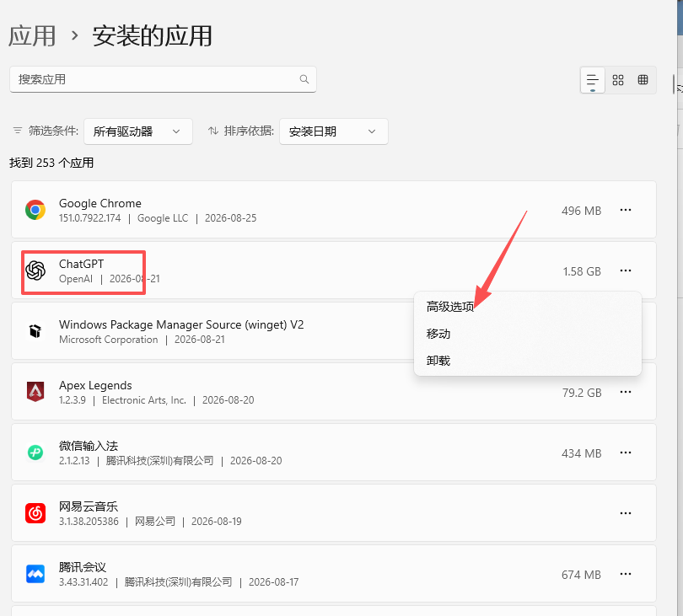Image resolution: width=683 pixels, height=616 pixels.
Task: Click the 安装的应用 breadcrumb title
Action: click(x=152, y=35)
